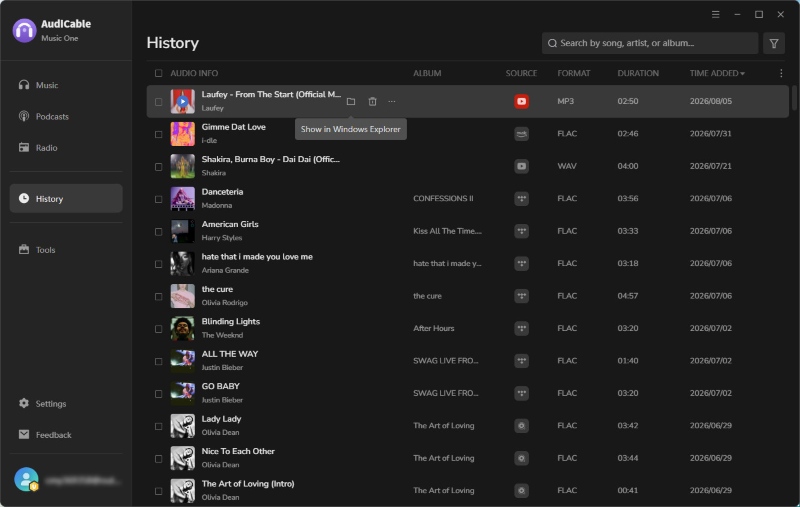The height and width of the screenshot is (507, 800).
Task: Open more options for Laufey track
Action: pos(391,102)
